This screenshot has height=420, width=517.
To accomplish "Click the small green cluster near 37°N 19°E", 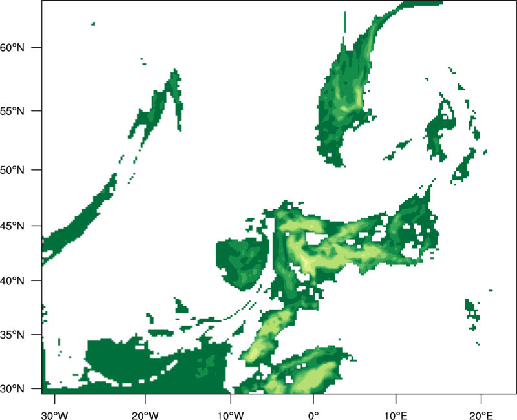I will (x=472, y=311).
